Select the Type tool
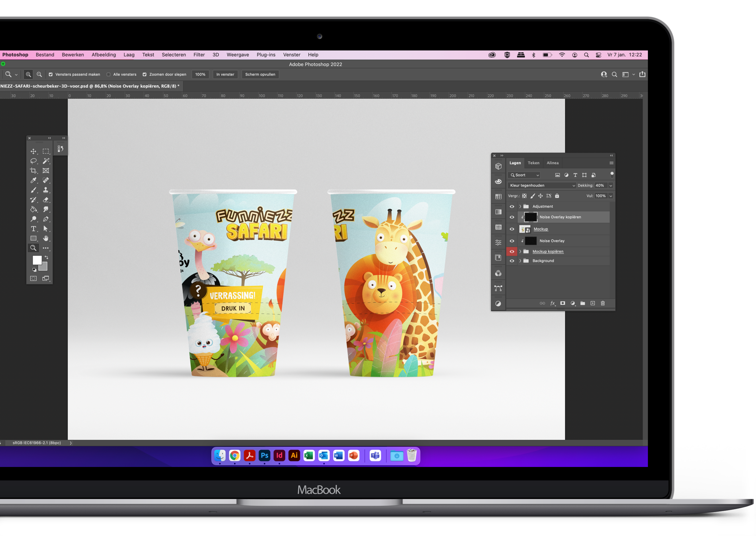The width and height of the screenshot is (756, 536). (33, 229)
